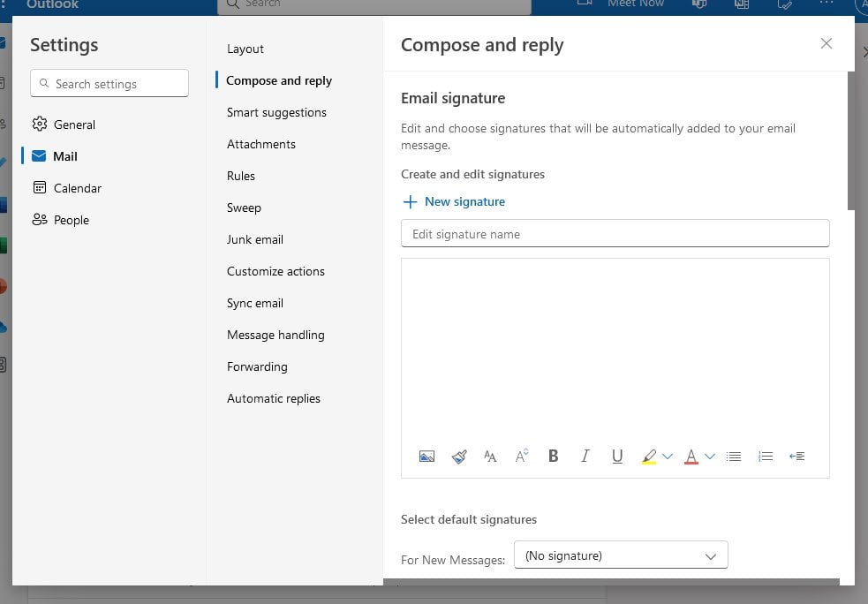Viewport: 868px width, 604px height.
Task: Insert a bulleted list in signature
Action: point(734,456)
